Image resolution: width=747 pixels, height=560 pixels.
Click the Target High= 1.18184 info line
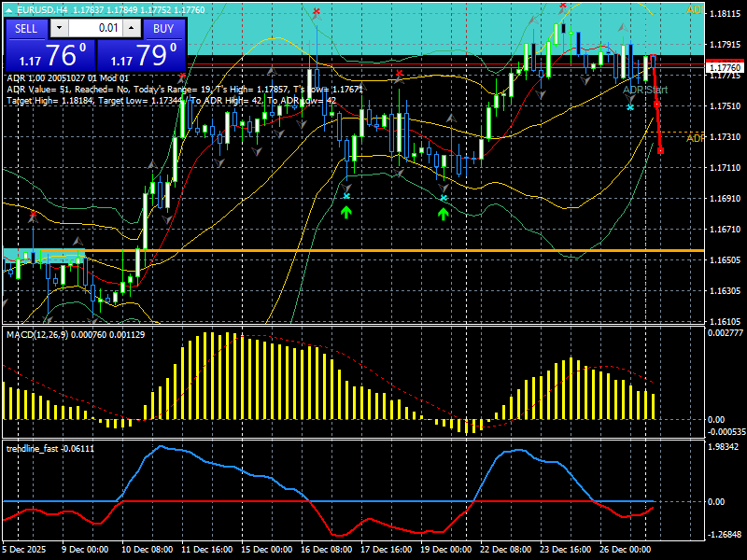(172, 101)
